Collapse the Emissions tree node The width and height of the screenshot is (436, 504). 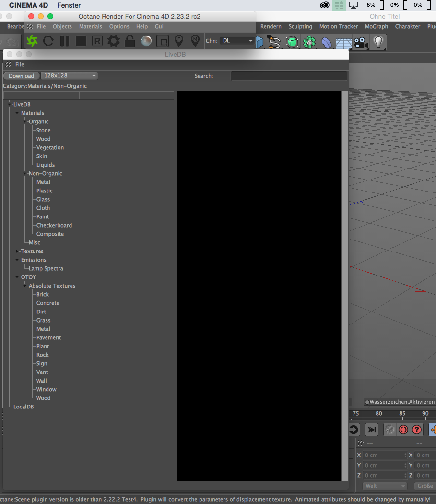point(17,260)
